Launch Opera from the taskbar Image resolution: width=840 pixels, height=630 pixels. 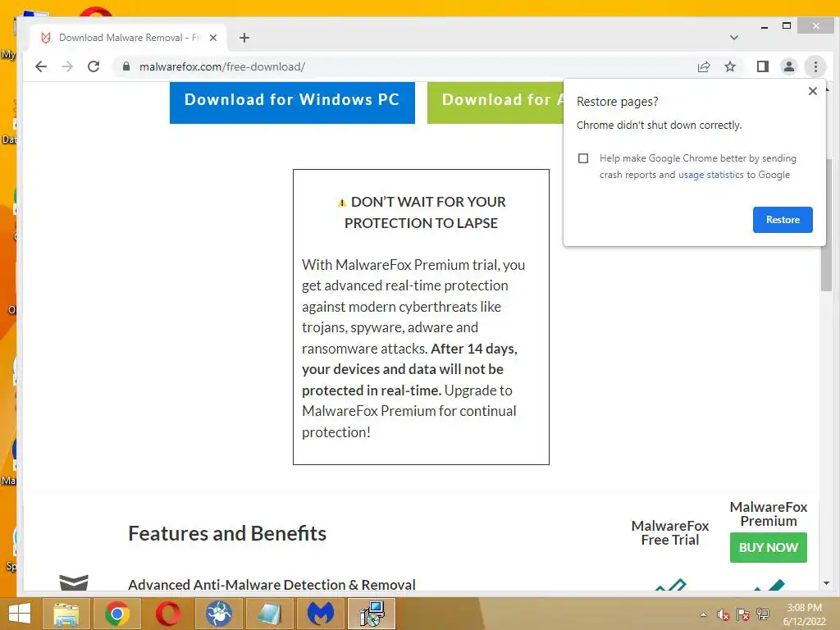click(167, 614)
